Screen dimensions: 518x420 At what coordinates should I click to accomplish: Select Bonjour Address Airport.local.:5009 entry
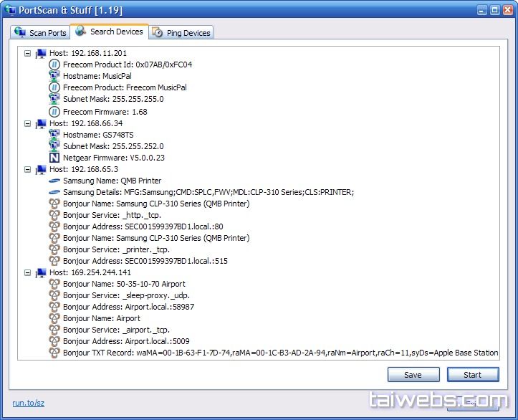pos(126,341)
